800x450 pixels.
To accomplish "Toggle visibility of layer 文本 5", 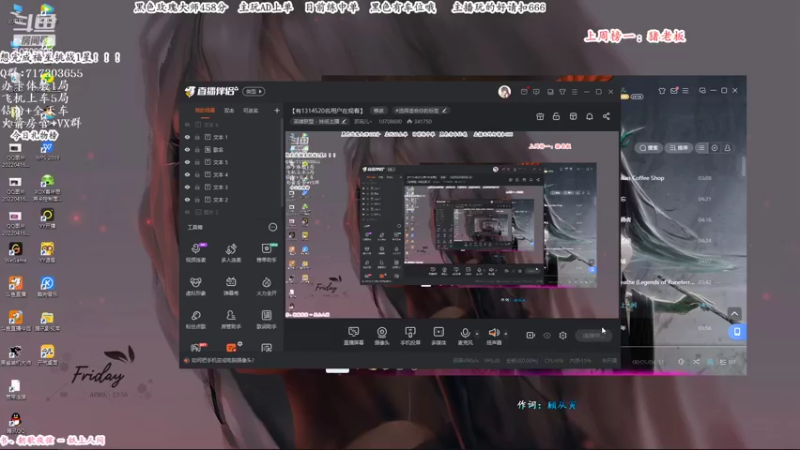I will (x=187, y=162).
